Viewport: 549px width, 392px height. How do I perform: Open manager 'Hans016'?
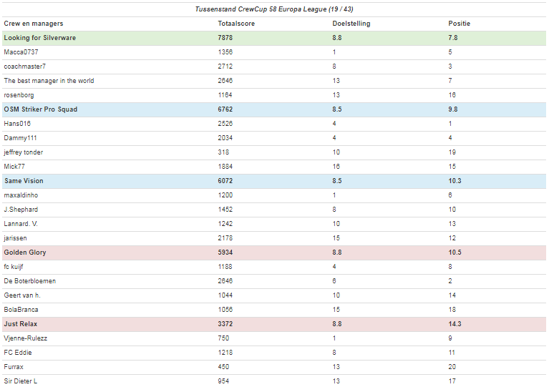[x=17, y=124]
